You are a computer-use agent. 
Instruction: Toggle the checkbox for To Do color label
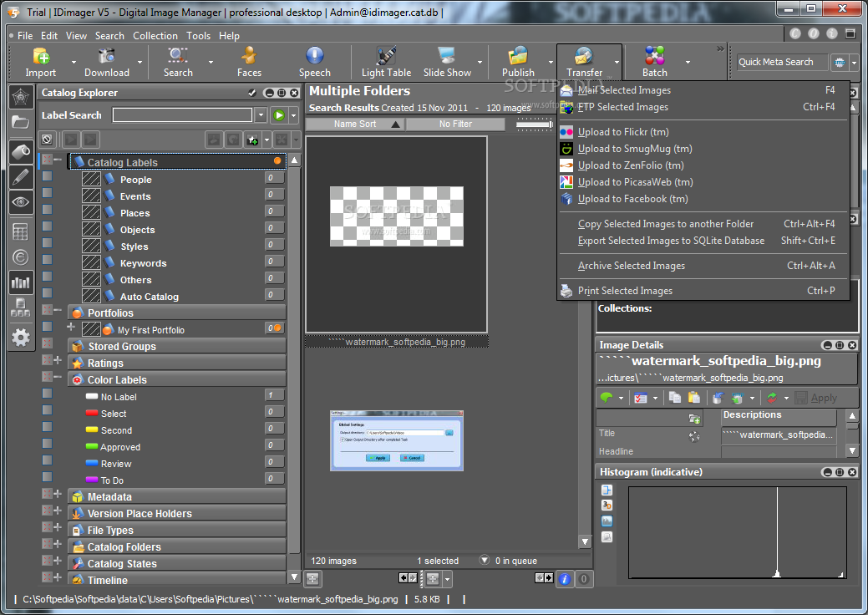click(47, 476)
